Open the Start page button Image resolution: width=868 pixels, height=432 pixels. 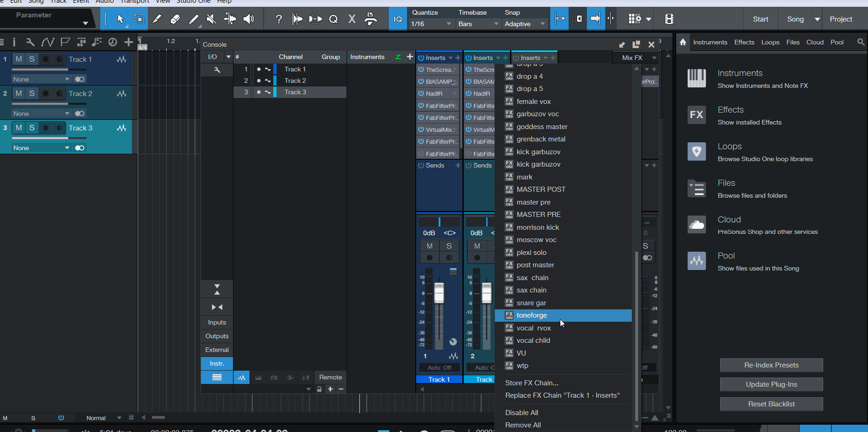click(x=760, y=19)
